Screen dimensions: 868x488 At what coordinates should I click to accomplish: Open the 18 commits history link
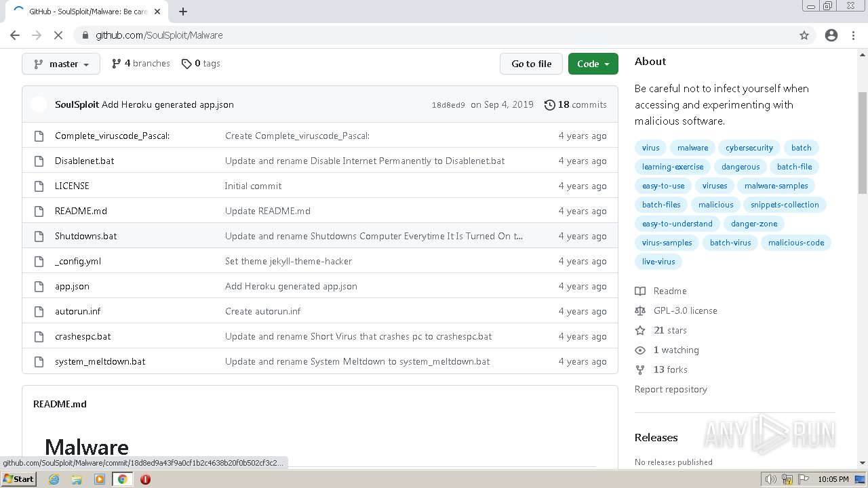coord(576,104)
